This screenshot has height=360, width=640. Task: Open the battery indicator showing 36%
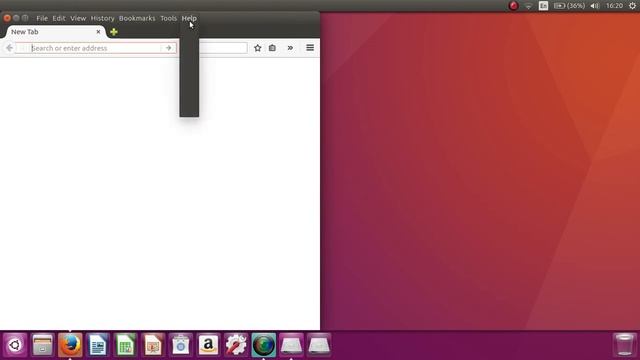[569, 6]
